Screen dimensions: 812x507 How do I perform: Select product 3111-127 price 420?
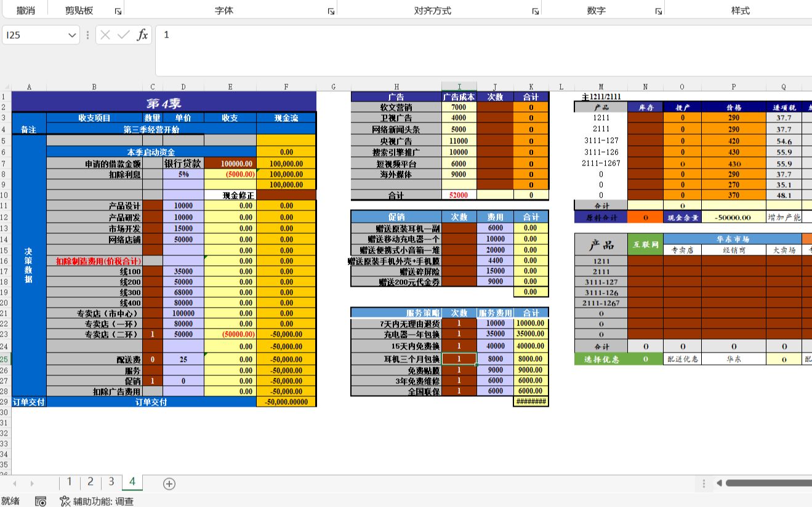(733, 140)
